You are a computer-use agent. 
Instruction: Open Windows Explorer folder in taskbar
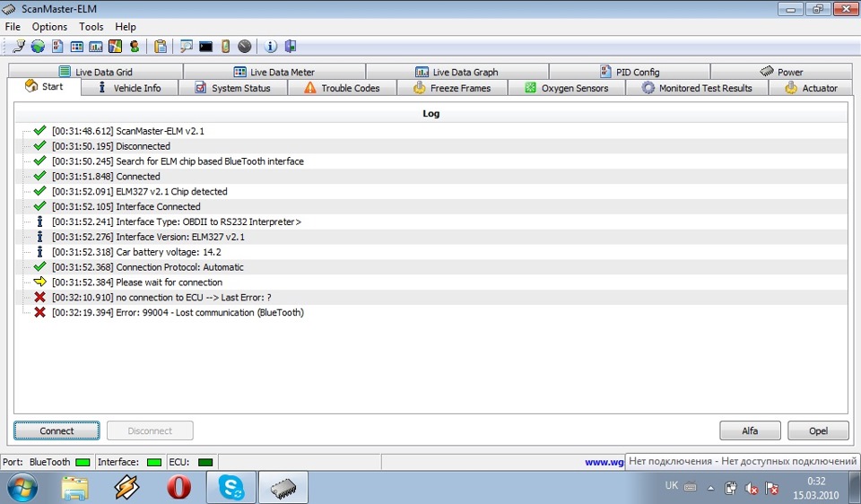(74, 488)
